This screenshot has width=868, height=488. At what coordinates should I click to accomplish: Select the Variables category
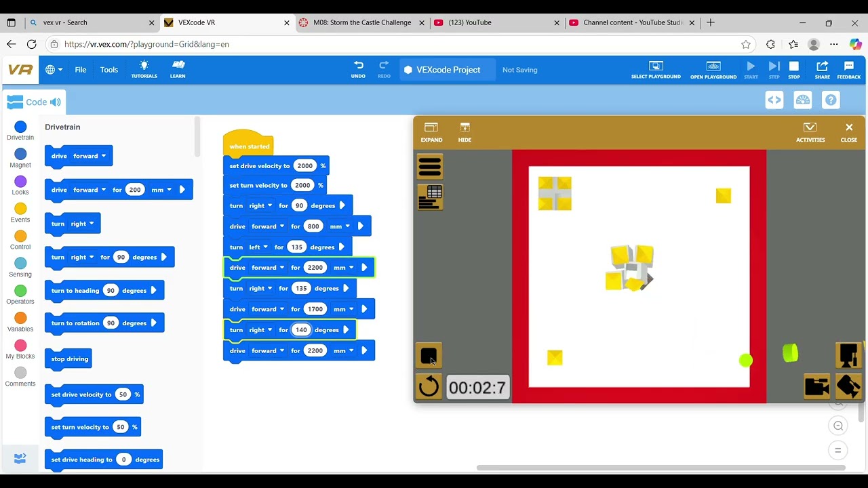pos(20,323)
